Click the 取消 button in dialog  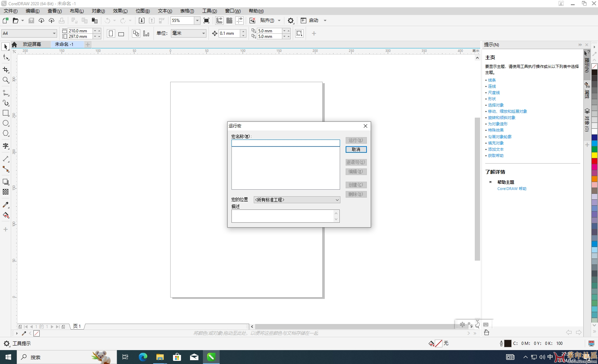[x=356, y=150]
